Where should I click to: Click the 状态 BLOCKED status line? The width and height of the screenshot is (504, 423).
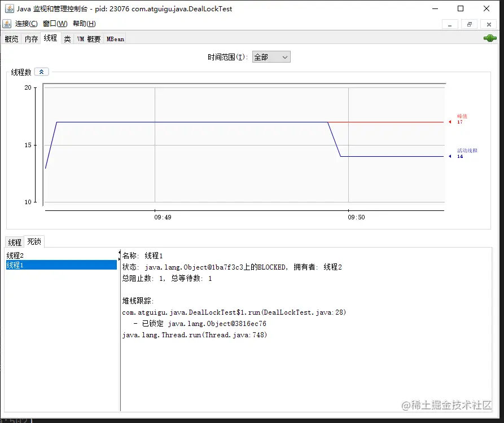pyautogui.click(x=232, y=267)
